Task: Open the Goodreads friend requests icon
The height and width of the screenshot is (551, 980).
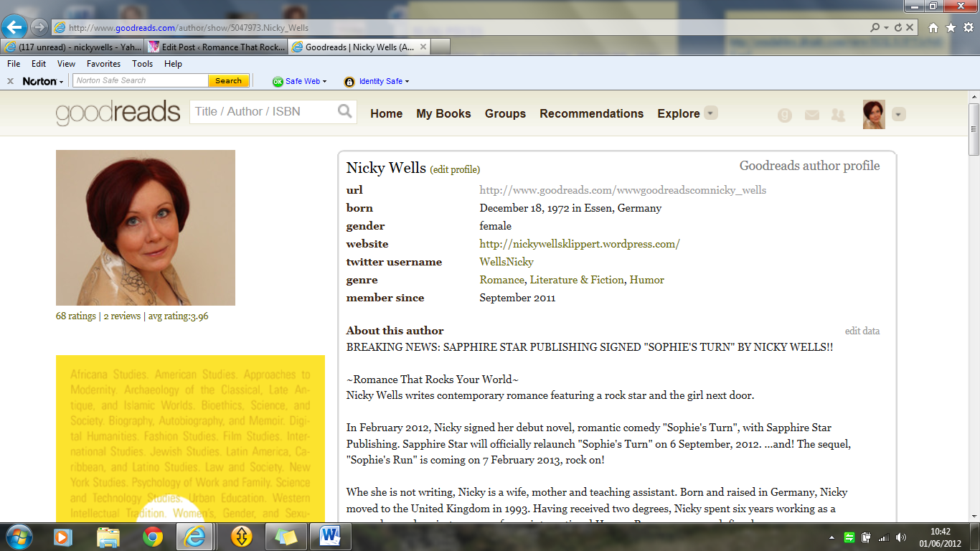Action: (838, 115)
